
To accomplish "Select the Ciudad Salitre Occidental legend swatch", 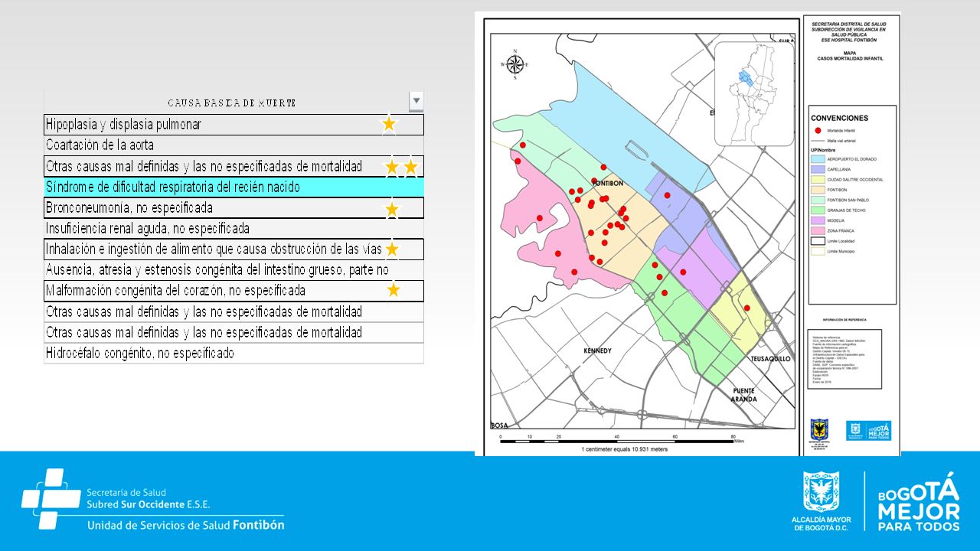I will (818, 179).
